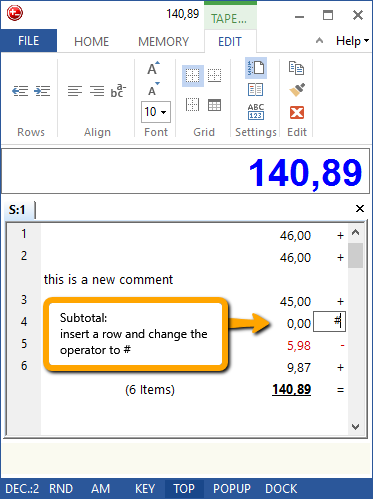Collapse the ribbon with the caret
The image size is (373, 499).
click(319, 41)
